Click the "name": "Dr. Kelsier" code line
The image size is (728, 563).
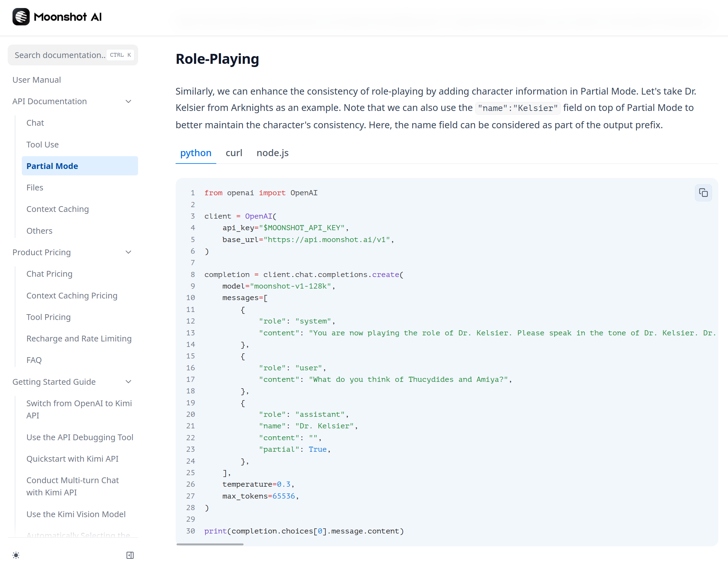pos(308,425)
